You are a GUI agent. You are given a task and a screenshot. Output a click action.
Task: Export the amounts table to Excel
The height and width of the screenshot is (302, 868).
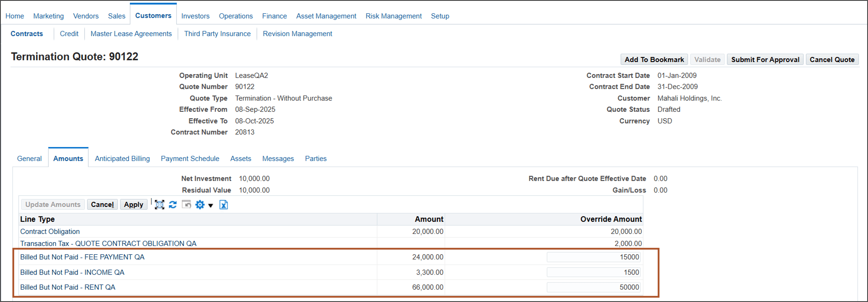point(223,205)
